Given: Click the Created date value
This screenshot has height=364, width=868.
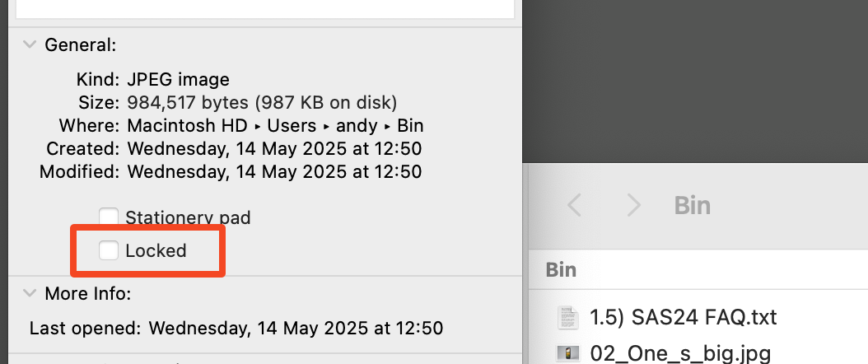Looking at the screenshot, I should tap(274, 149).
